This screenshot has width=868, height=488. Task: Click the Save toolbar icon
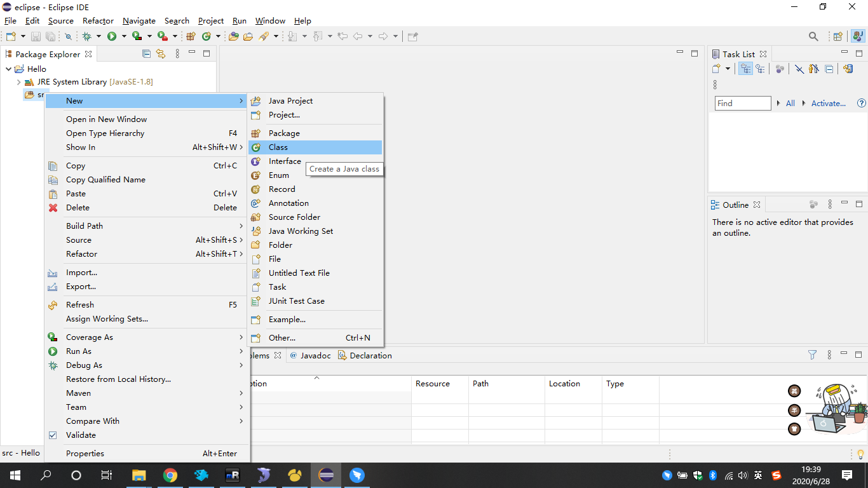(x=36, y=36)
